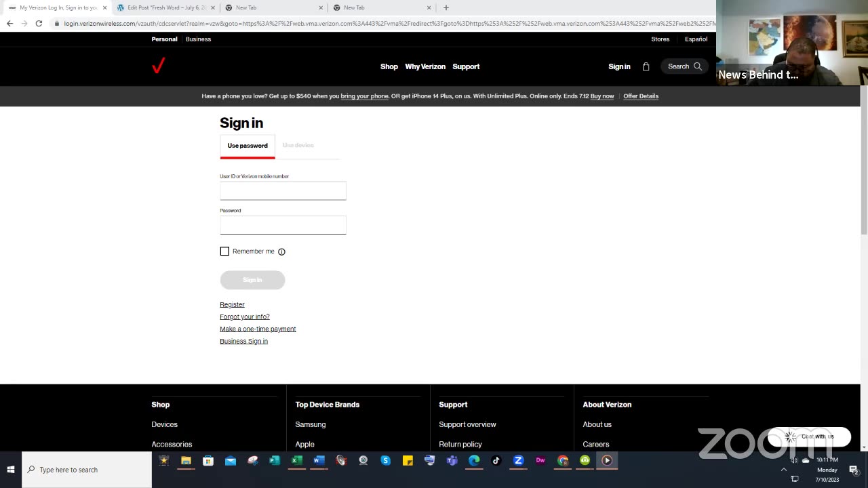Image resolution: width=868 pixels, height=488 pixels.
Task: Open the Stores link
Action: [x=660, y=39]
